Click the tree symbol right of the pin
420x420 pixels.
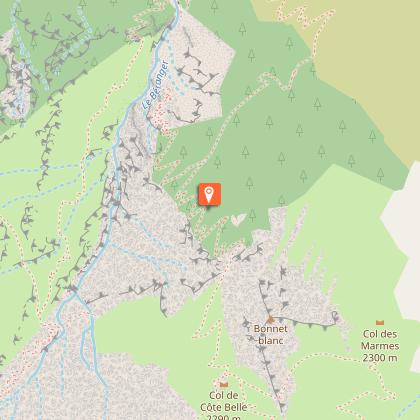pyautogui.click(x=249, y=183)
